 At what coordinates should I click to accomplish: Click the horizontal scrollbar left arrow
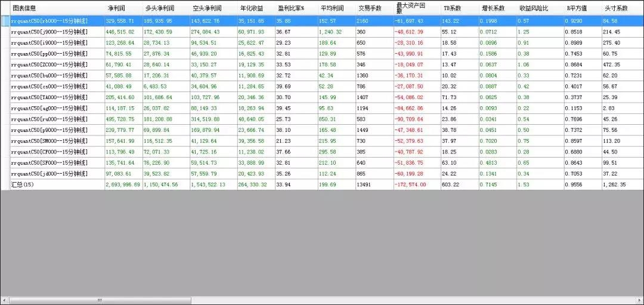pos(4,300)
